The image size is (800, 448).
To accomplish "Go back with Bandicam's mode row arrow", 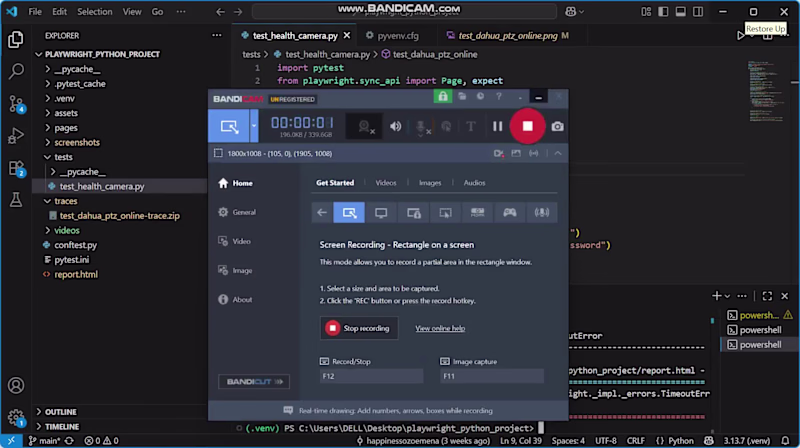I will click(322, 212).
